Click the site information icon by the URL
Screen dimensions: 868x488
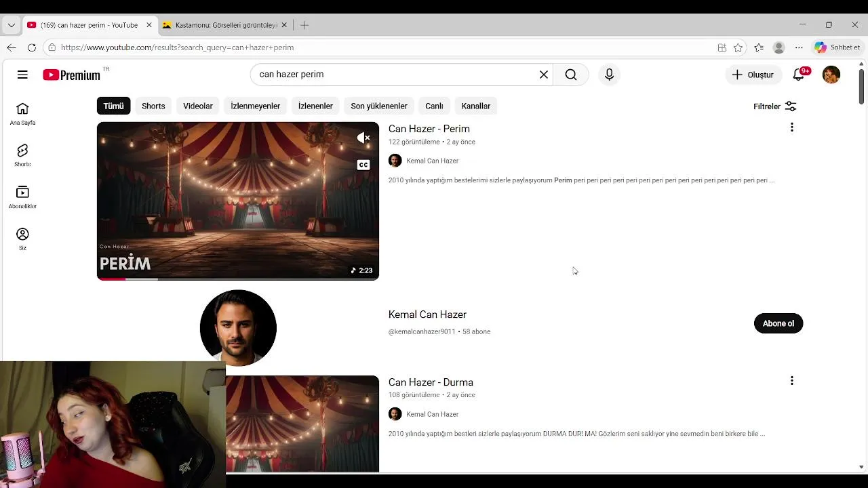coord(52,47)
